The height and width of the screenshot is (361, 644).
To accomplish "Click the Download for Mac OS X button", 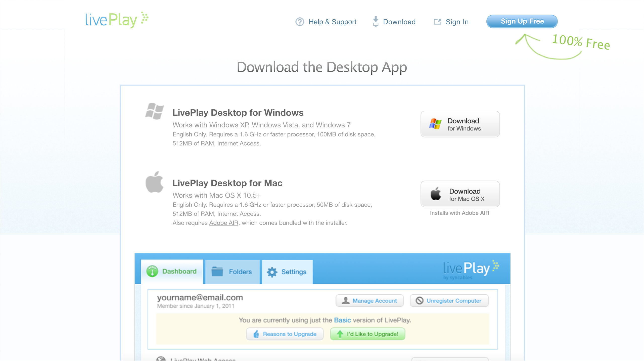I will click(460, 194).
